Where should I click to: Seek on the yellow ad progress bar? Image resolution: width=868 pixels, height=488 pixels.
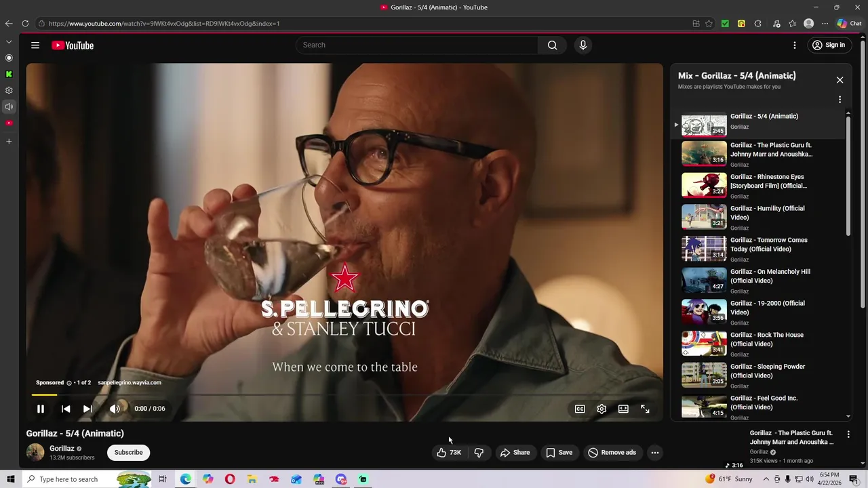coord(344,394)
